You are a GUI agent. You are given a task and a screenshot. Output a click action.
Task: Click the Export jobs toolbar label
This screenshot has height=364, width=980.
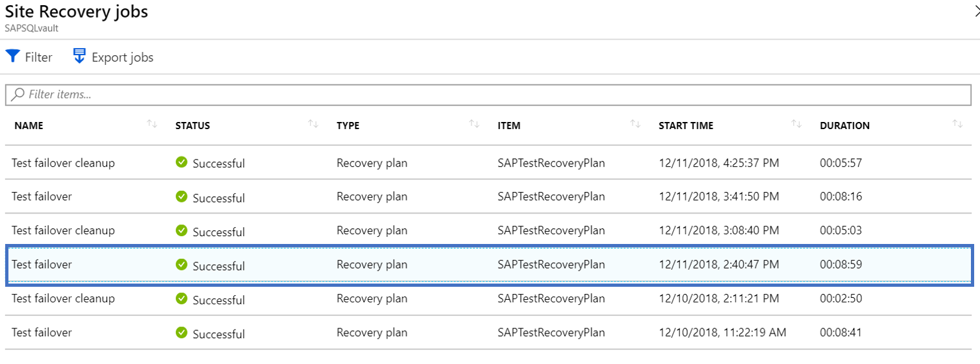[123, 57]
